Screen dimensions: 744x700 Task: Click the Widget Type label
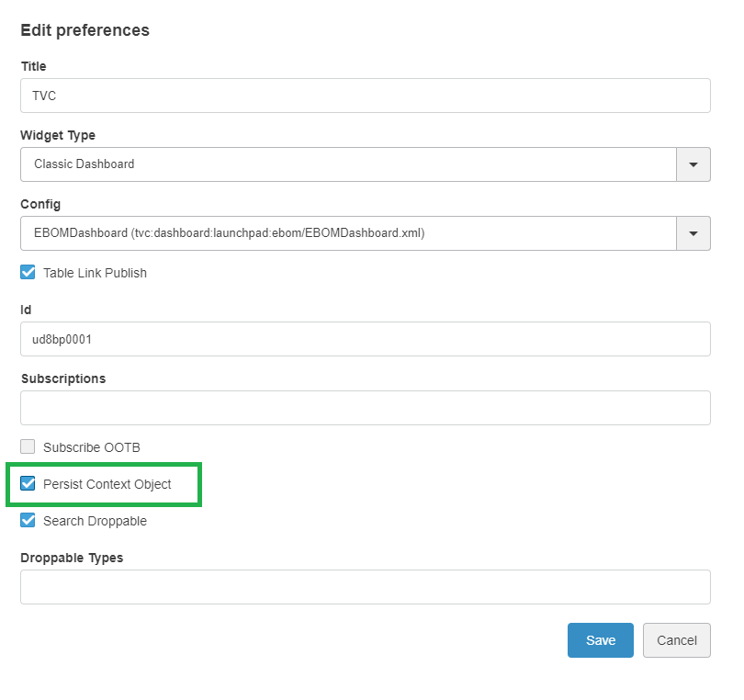click(58, 135)
